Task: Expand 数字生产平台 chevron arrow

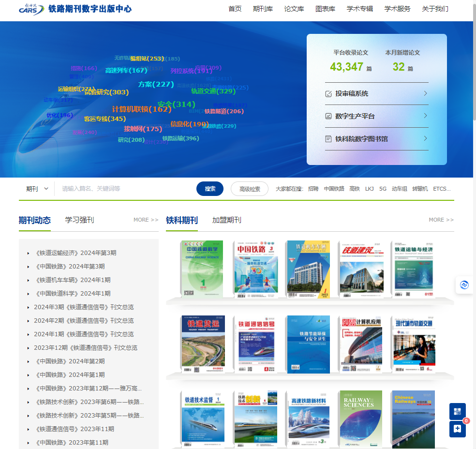Action: (x=425, y=116)
